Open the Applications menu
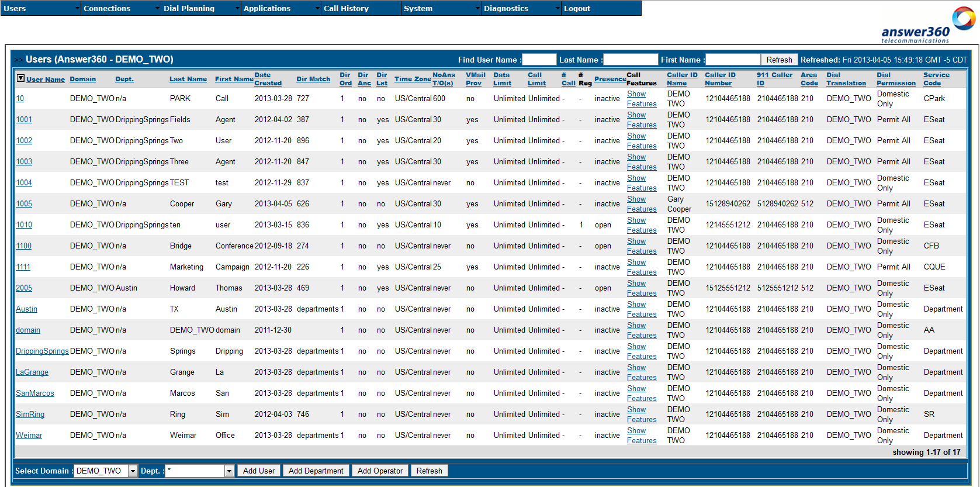Screen dimensions: 980x487 pos(281,8)
